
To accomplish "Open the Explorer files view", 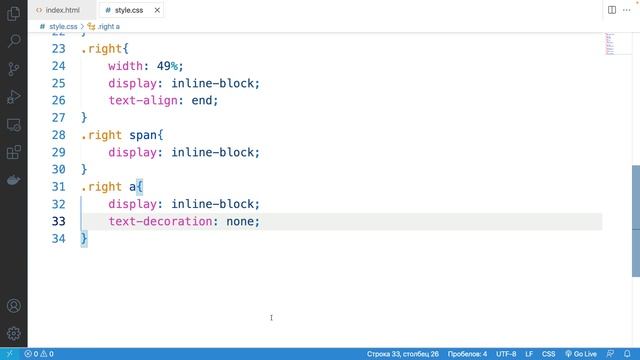I will coord(13,13).
